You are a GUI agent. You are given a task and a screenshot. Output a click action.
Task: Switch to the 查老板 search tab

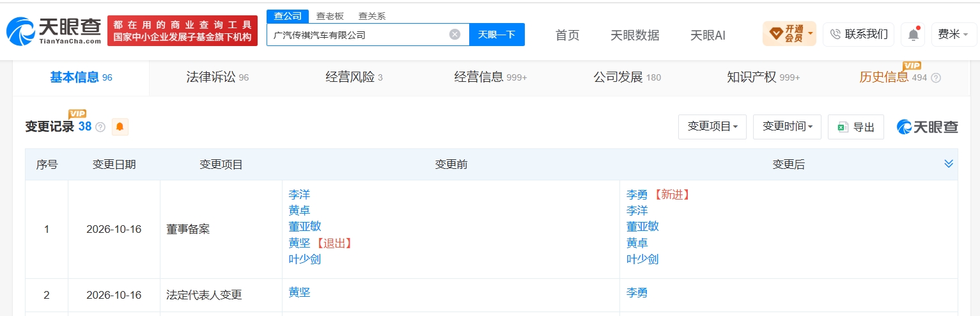(330, 16)
